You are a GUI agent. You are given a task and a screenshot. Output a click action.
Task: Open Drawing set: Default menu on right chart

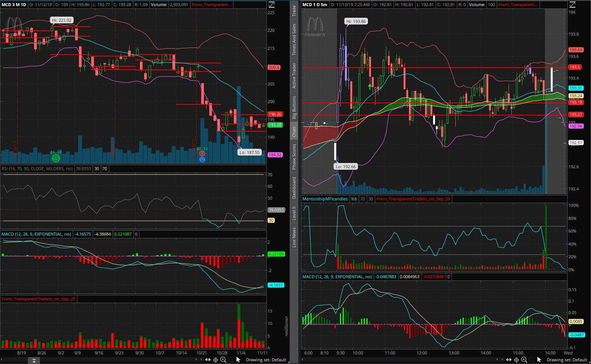coord(567,359)
